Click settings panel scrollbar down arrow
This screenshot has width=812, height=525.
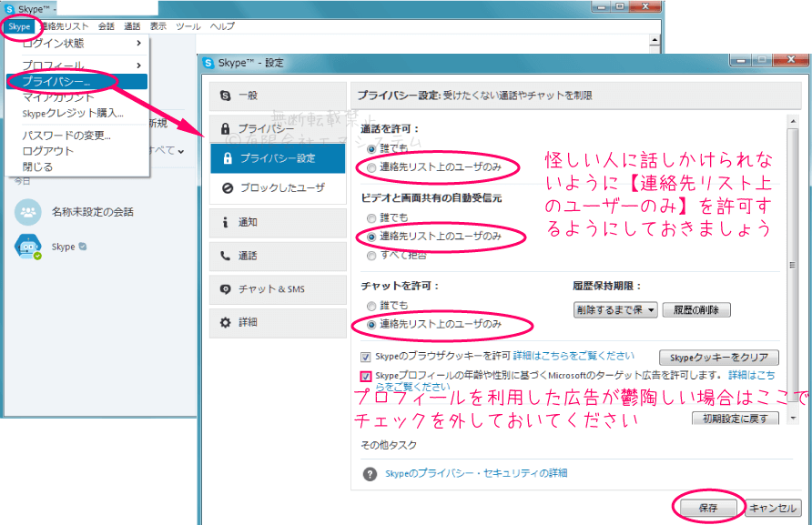point(793,418)
